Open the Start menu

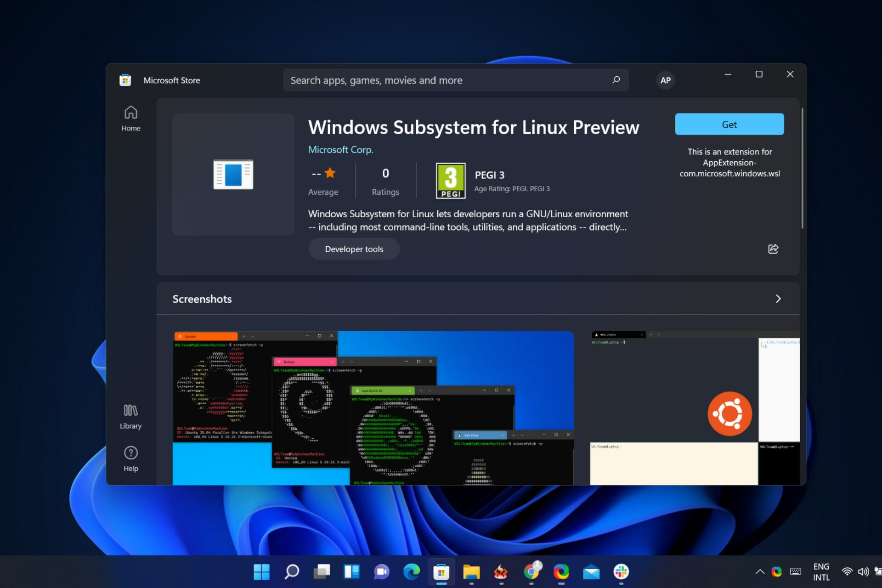point(261,572)
